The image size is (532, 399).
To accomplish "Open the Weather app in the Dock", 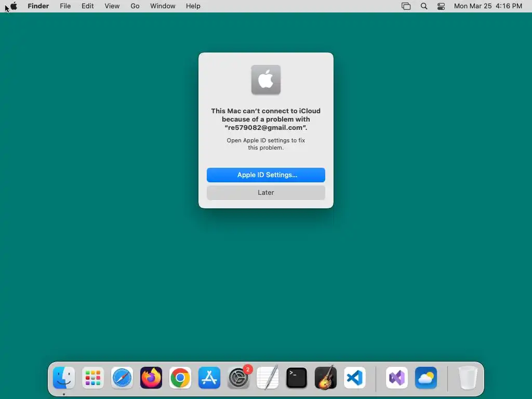I will coord(426,378).
